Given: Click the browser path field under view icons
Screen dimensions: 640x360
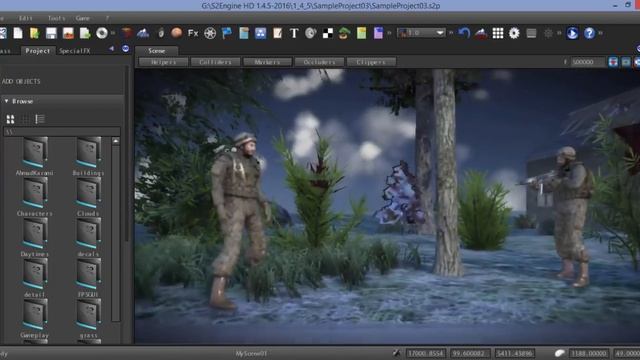Looking at the screenshot, I should (62, 132).
